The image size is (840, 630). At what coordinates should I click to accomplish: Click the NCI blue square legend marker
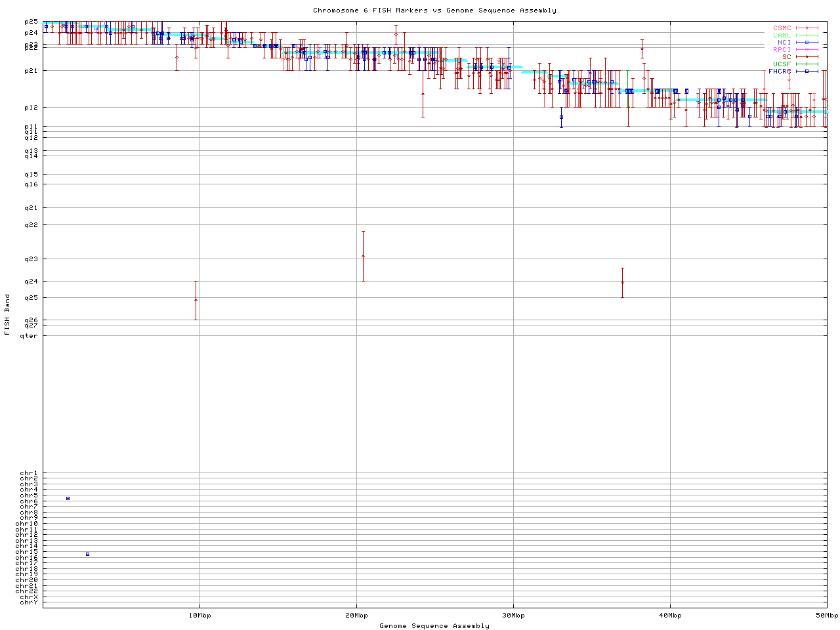807,43
